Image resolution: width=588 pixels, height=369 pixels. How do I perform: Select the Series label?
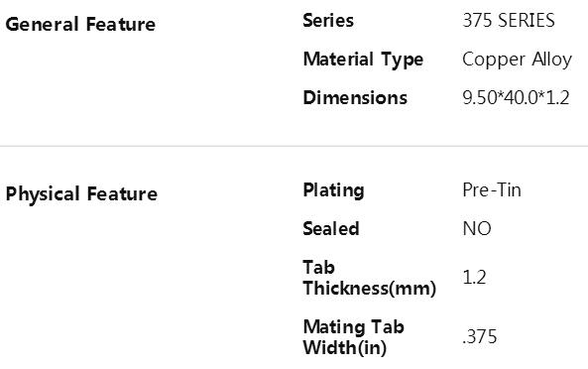point(328,20)
